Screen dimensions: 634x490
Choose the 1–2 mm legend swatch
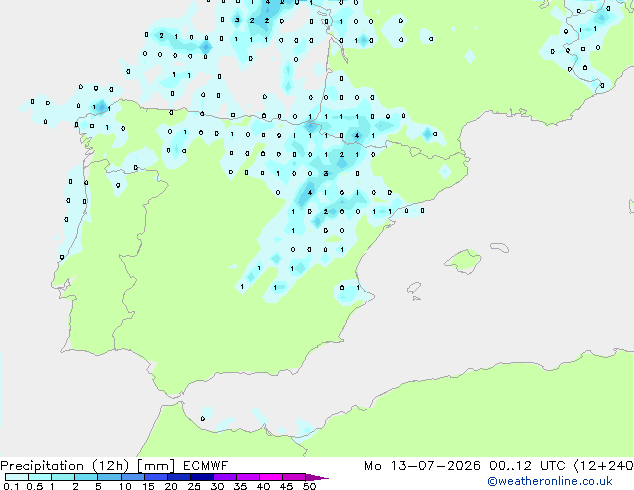[x=63, y=477]
